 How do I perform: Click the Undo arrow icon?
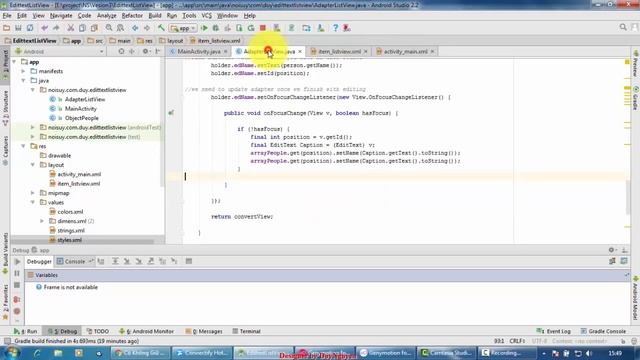pyautogui.click(x=44, y=28)
